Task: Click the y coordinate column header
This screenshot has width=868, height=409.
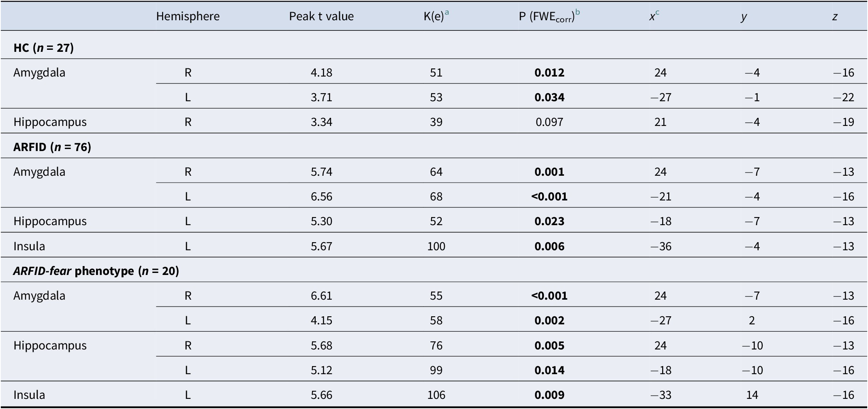Action: click(744, 17)
